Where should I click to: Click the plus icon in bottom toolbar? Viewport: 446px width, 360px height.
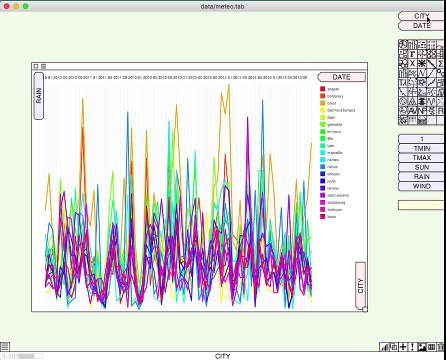point(403,347)
